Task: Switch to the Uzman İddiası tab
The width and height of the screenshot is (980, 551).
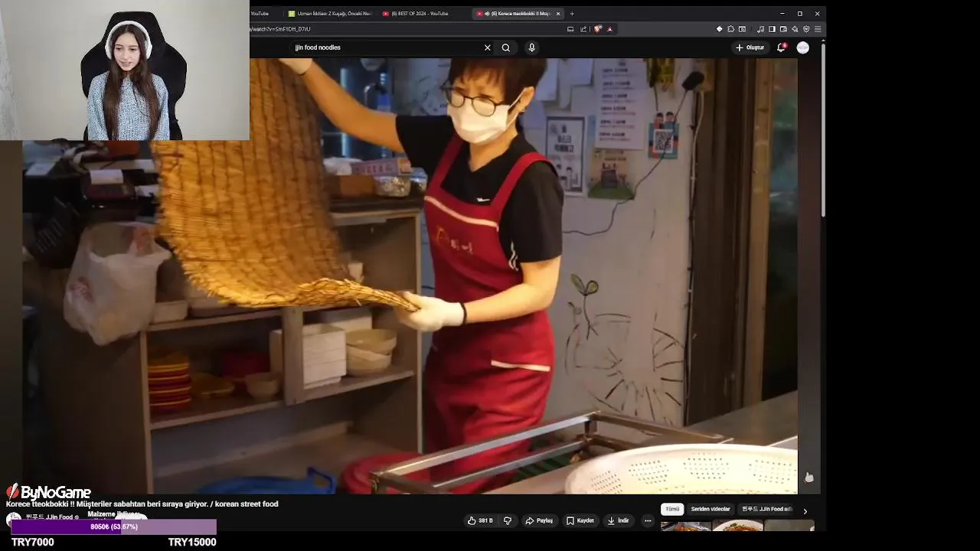Action: click(x=330, y=14)
